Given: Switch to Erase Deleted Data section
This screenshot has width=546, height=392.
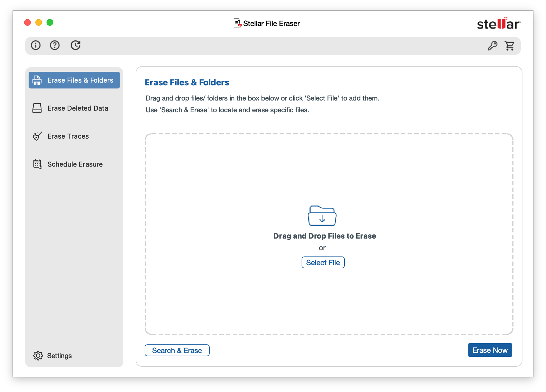Looking at the screenshot, I should click(78, 108).
